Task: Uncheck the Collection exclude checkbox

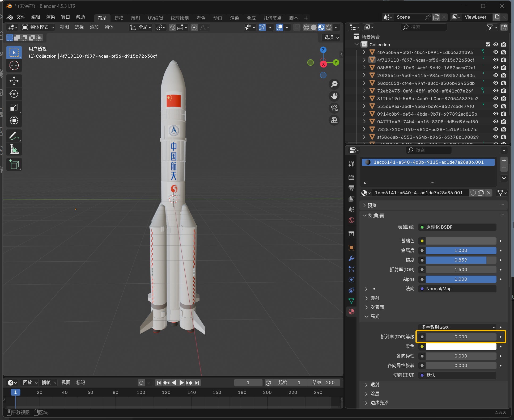Action: 488,44
